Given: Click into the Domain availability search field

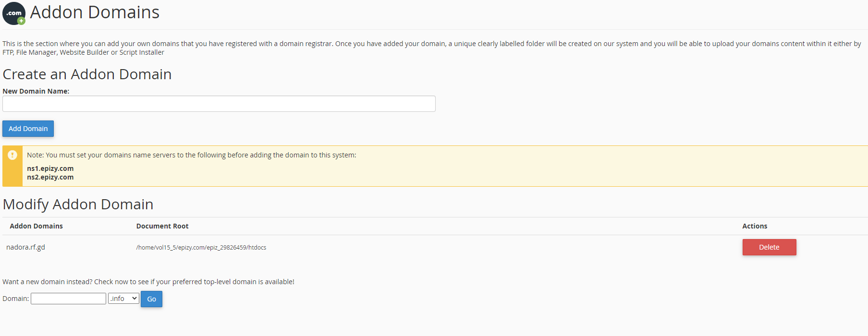Looking at the screenshot, I should click(x=68, y=299).
